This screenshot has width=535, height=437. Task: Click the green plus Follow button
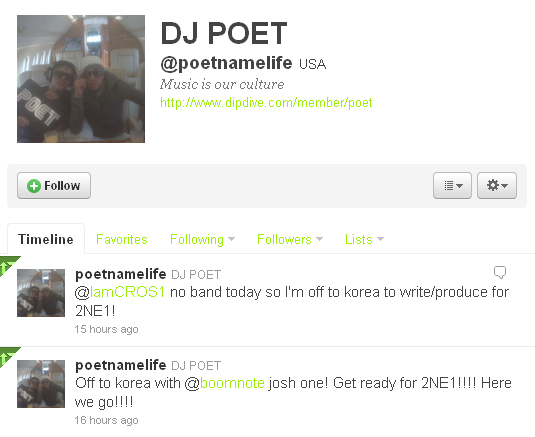tap(54, 186)
